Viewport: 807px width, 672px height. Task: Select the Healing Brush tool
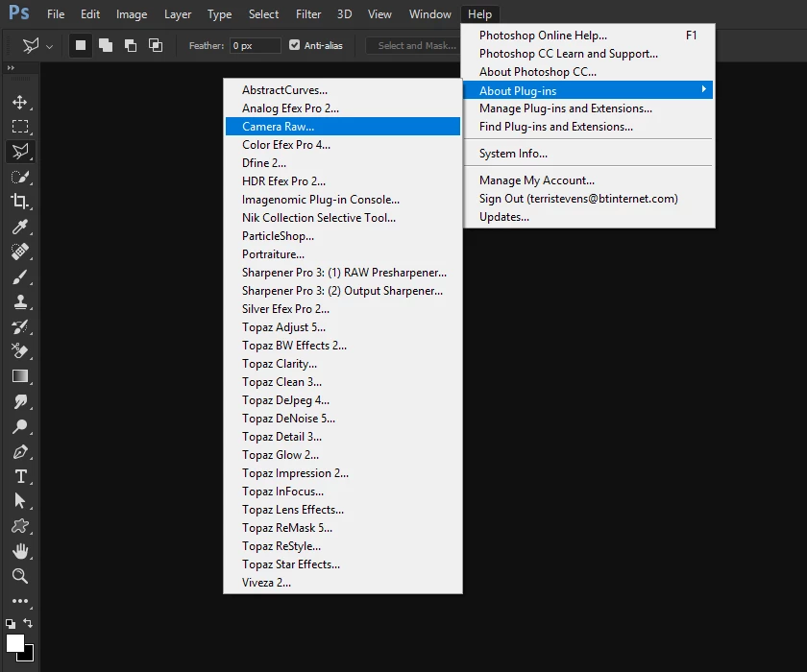[20, 252]
